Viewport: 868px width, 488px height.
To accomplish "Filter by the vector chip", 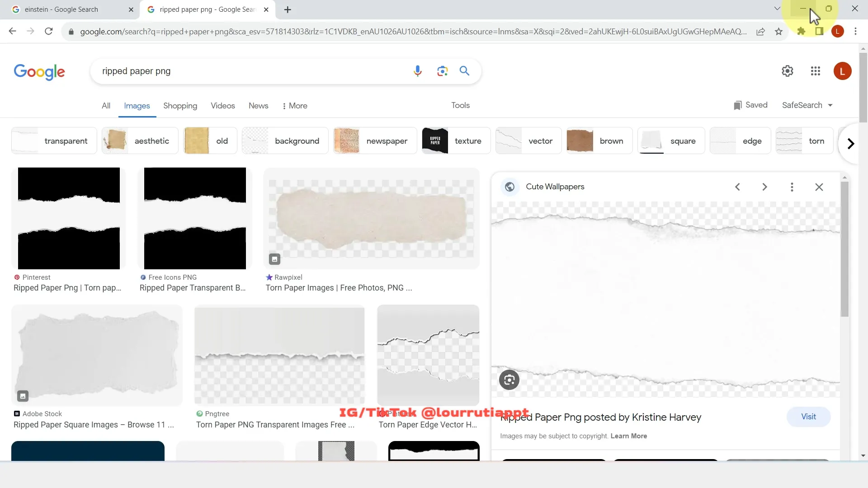I will pos(528,141).
